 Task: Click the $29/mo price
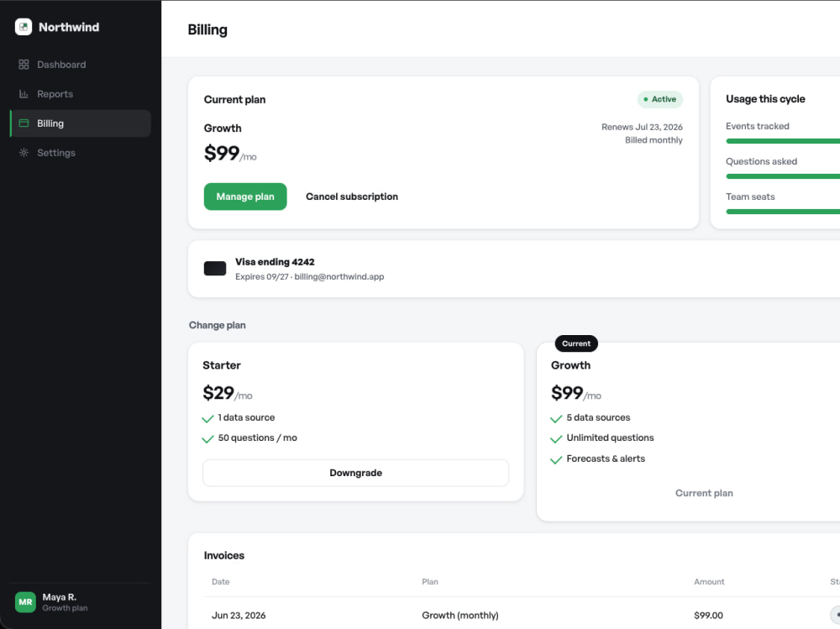coord(227,393)
